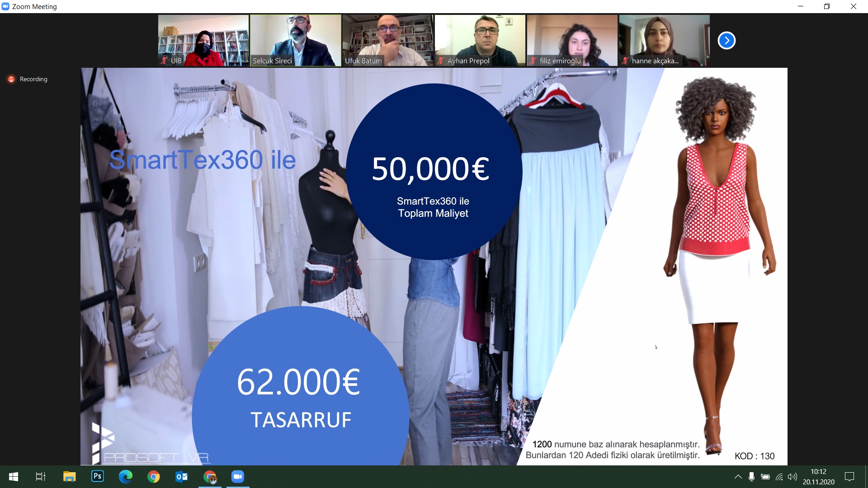Click the 'TASARRUF' text on the slide
Viewport: 868px width, 488px height.
pyautogui.click(x=301, y=420)
